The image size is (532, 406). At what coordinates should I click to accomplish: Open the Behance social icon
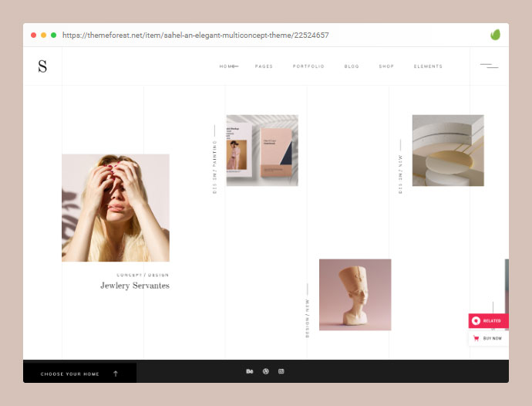tap(249, 371)
